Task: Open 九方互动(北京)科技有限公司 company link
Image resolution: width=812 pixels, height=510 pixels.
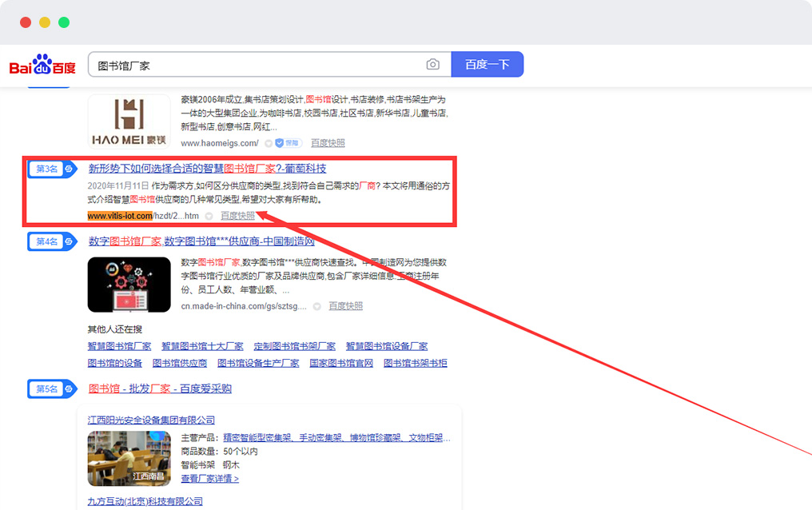Action: point(145,501)
